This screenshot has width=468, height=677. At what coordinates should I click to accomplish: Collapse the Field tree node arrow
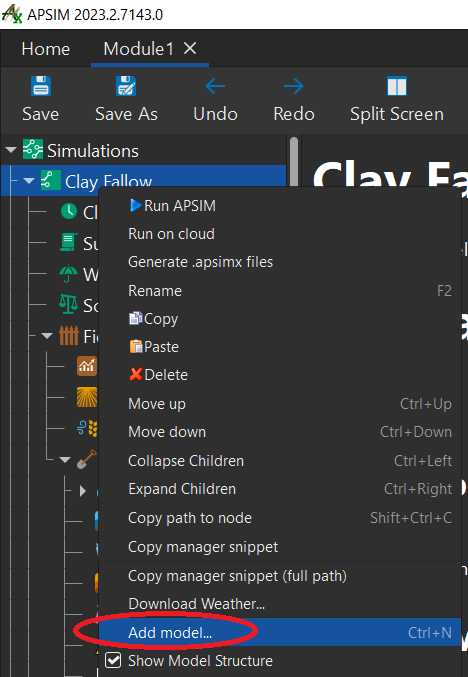tap(47, 336)
